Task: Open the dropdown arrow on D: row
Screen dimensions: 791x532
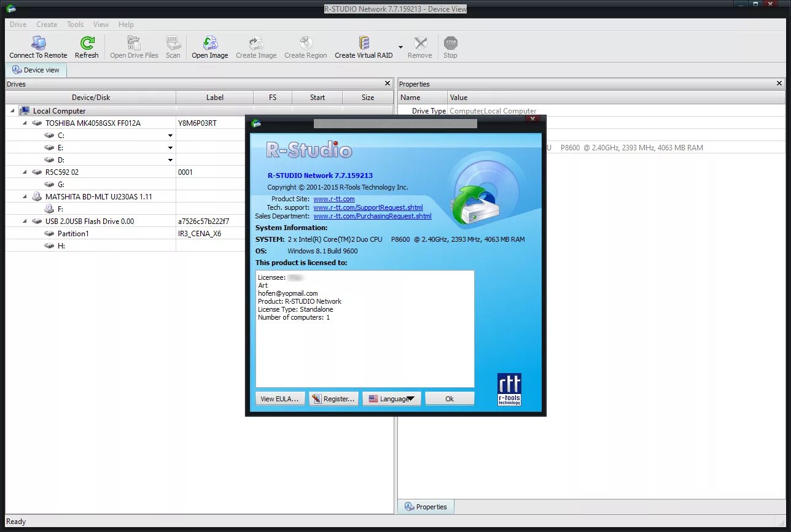Action: (170, 160)
